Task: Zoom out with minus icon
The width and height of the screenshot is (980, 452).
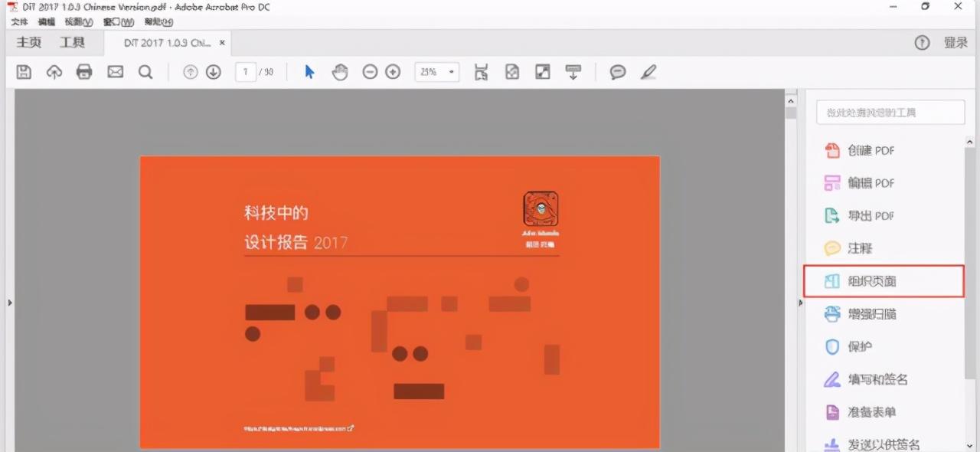Action: pos(370,72)
